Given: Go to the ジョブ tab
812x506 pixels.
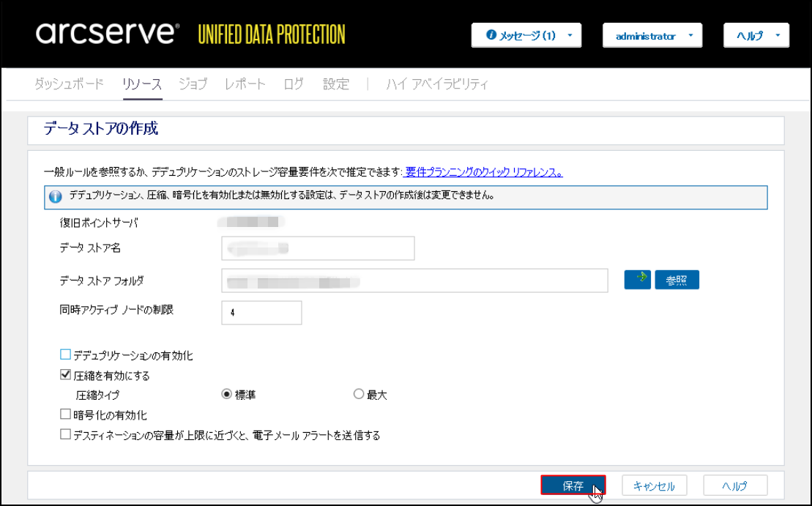Looking at the screenshot, I should [x=193, y=84].
